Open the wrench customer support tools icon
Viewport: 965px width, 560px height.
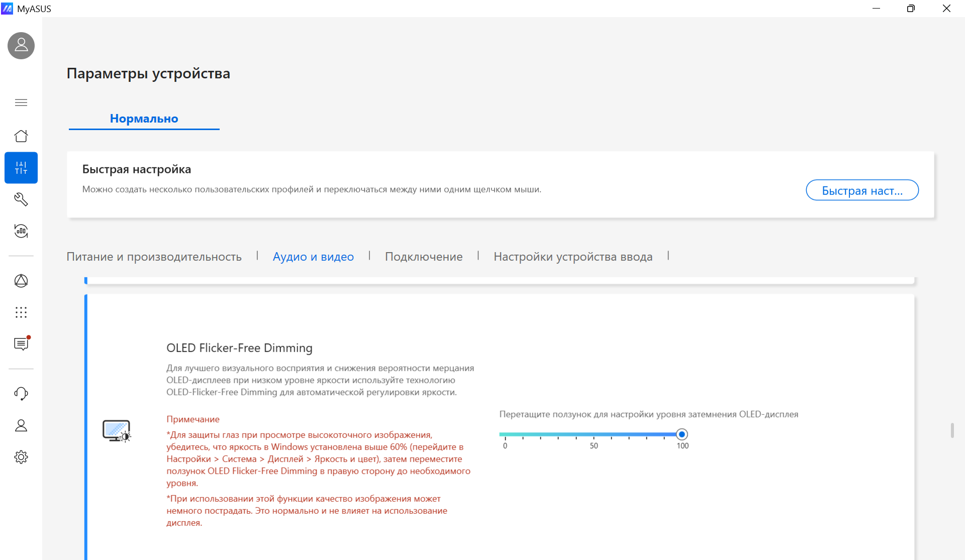click(x=21, y=199)
